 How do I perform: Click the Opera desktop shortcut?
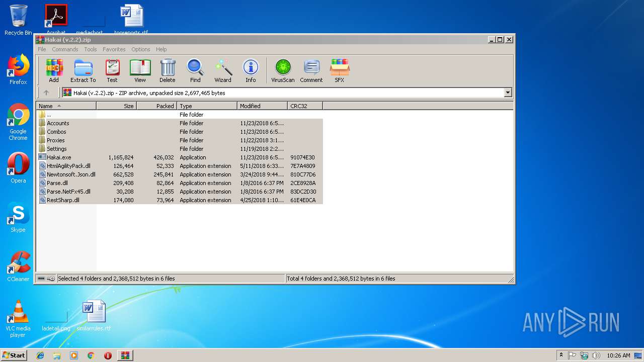click(18, 168)
